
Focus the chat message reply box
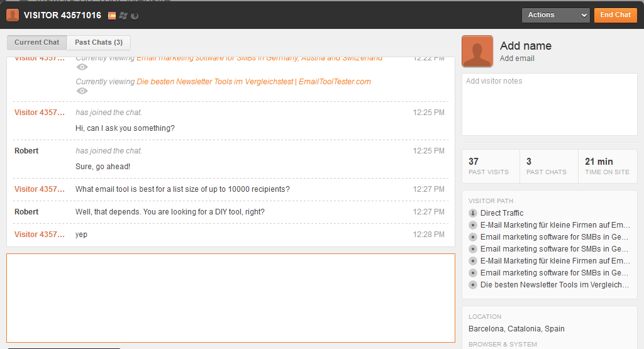[231, 297]
